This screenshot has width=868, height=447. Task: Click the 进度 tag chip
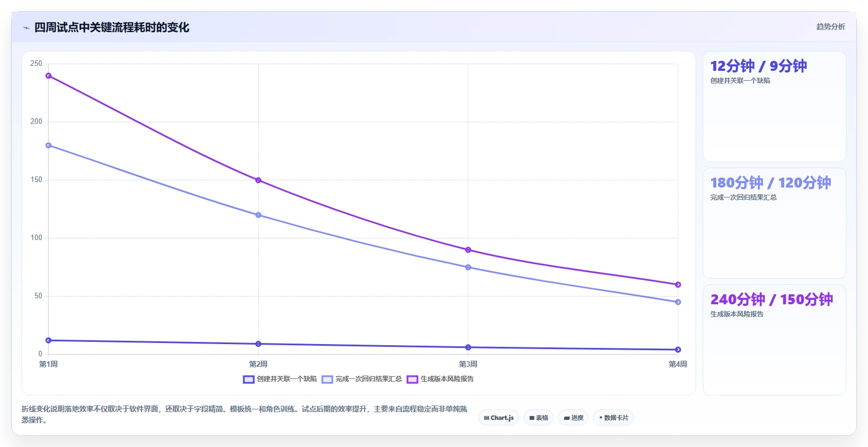[573, 418]
